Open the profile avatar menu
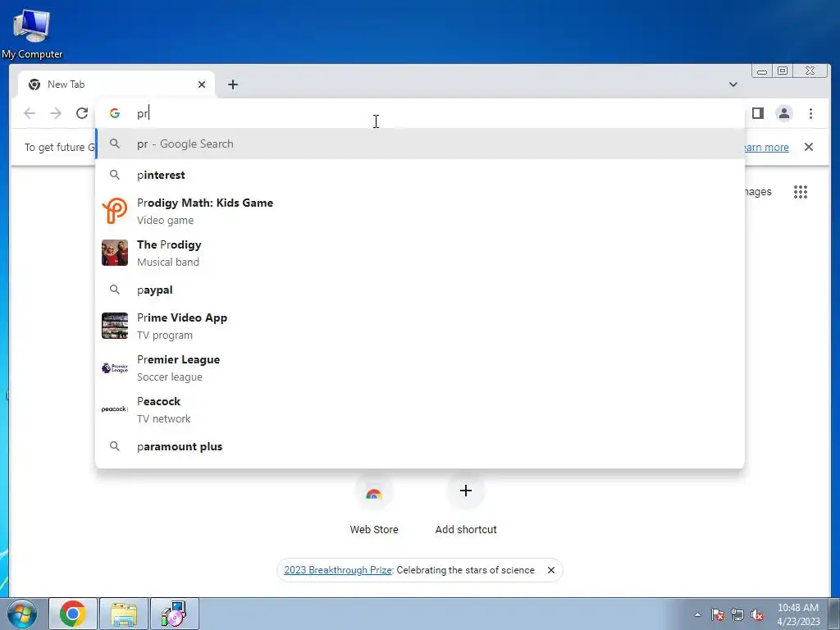 [783, 113]
